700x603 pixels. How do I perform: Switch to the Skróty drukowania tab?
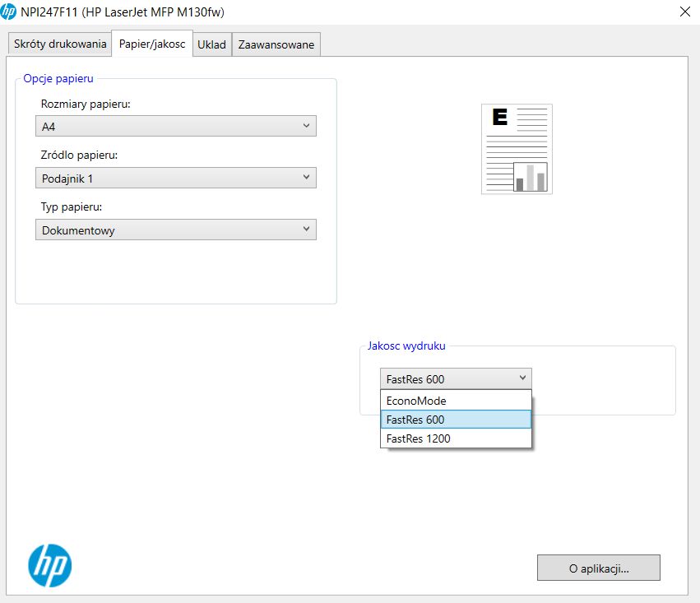tap(60, 44)
